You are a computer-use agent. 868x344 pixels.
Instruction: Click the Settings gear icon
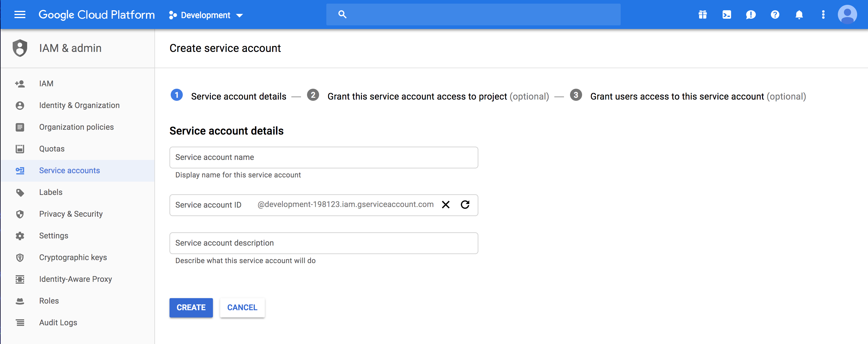point(20,236)
